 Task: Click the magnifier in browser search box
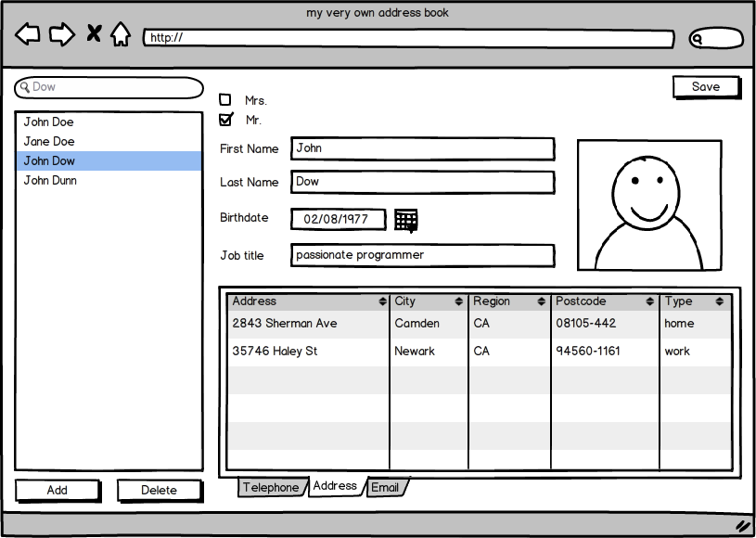(x=698, y=39)
